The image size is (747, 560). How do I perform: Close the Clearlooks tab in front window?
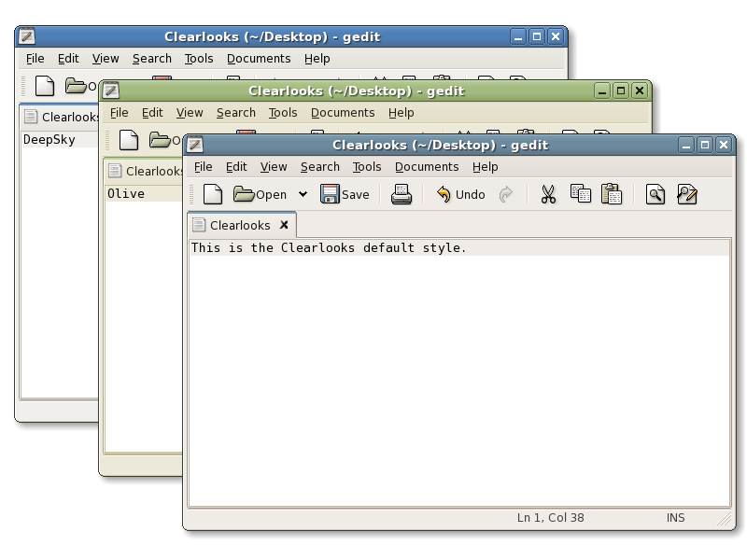point(284,225)
